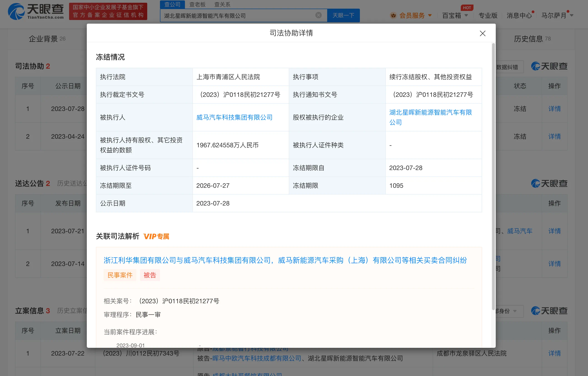Click the 成都市龙泉驿区人民法院 cell
The image size is (588, 376).
(471, 353)
